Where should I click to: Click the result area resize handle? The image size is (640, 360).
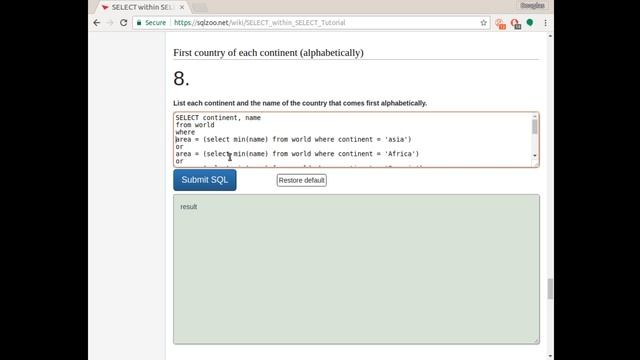pyautogui.click(x=536, y=341)
